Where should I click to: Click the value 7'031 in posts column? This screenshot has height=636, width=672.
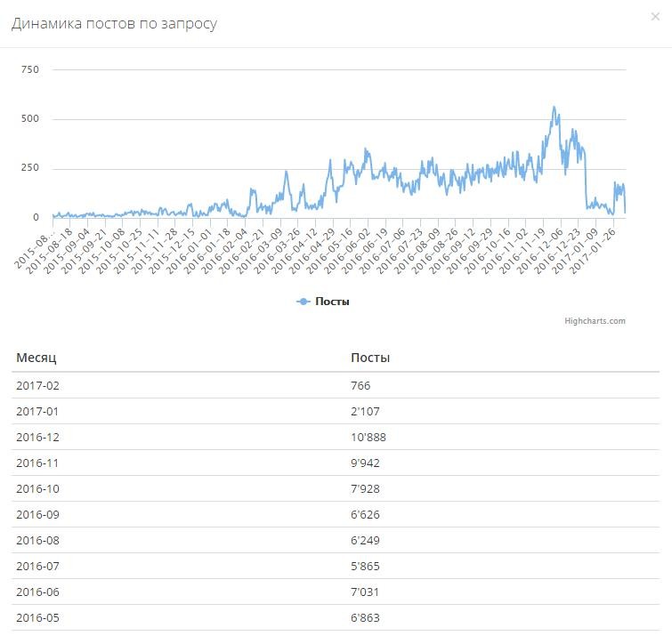(x=365, y=592)
